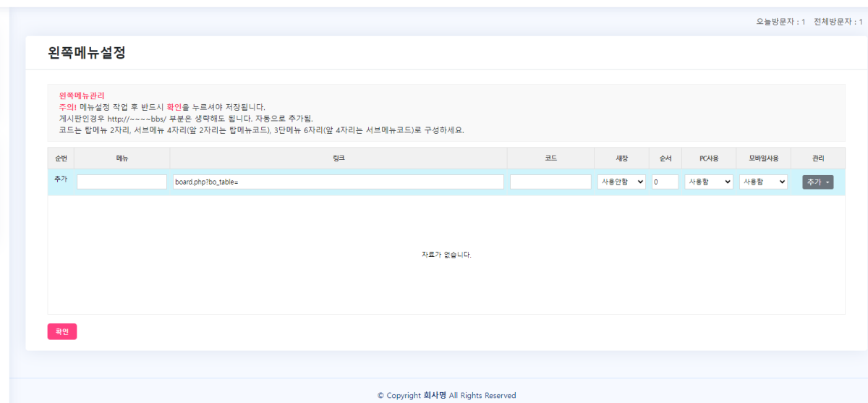Image resolution: width=868 pixels, height=403 pixels.
Task: Click the 순번 column header
Action: [x=61, y=158]
